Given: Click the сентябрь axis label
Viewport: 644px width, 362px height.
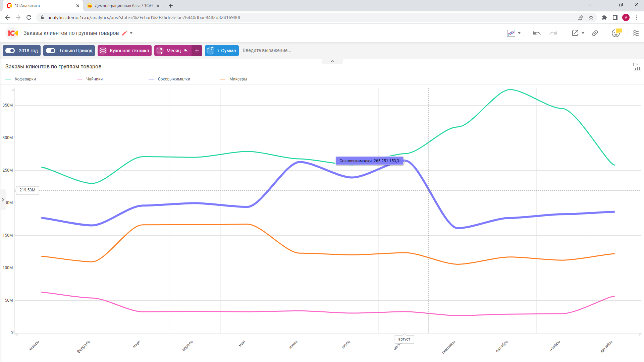Looking at the screenshot, I should (x=449, y=347).
